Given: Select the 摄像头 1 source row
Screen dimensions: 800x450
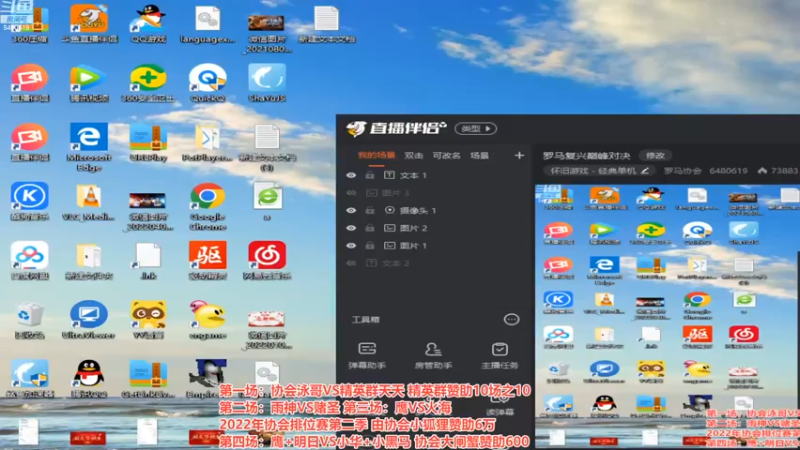Looking at the screenshot, I should (434, 210).
